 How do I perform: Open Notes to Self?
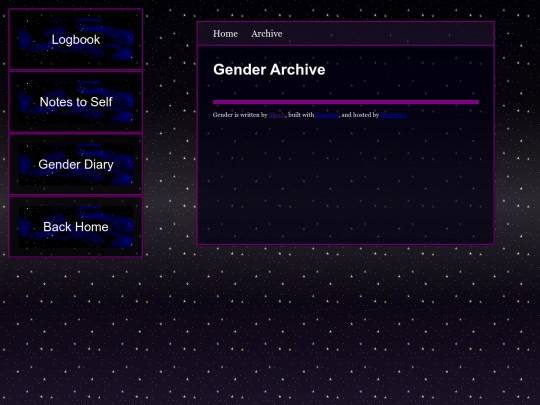point(76,102)
